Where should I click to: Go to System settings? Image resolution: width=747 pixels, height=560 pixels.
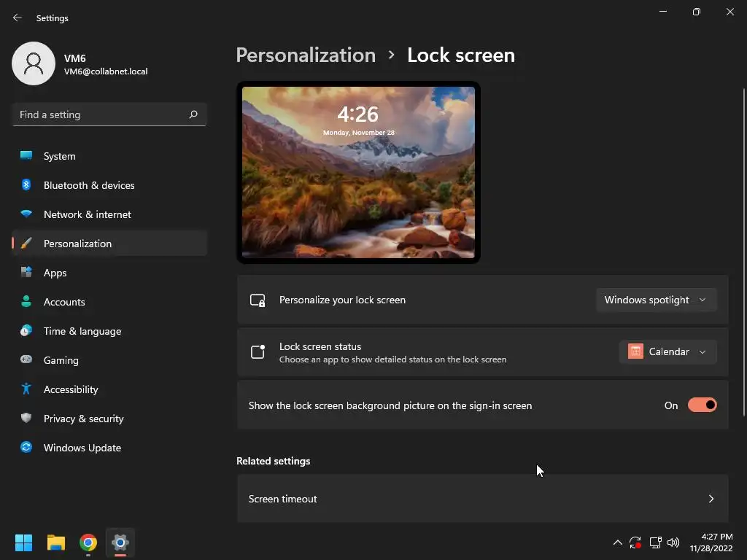tap(109, 156)
